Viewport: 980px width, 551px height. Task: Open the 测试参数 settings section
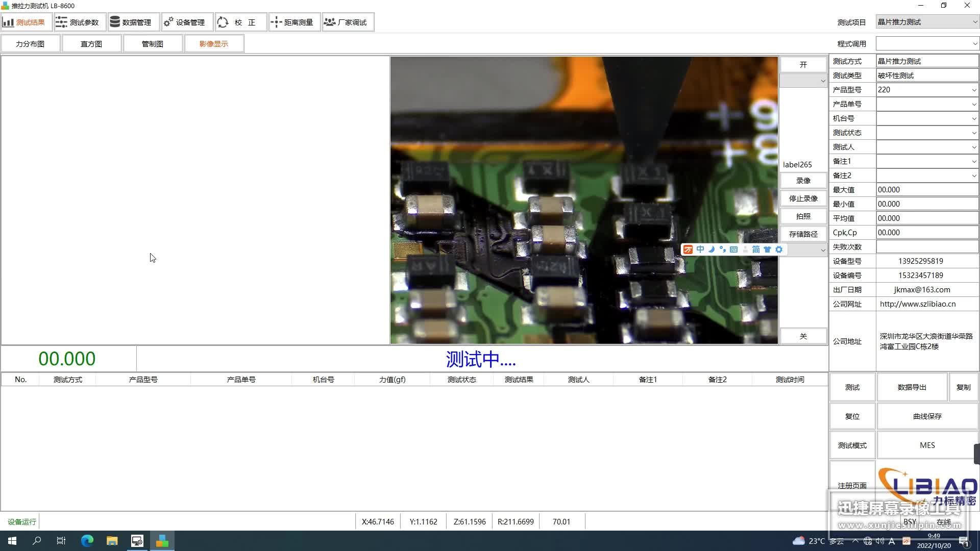click(x=80, y=22)
